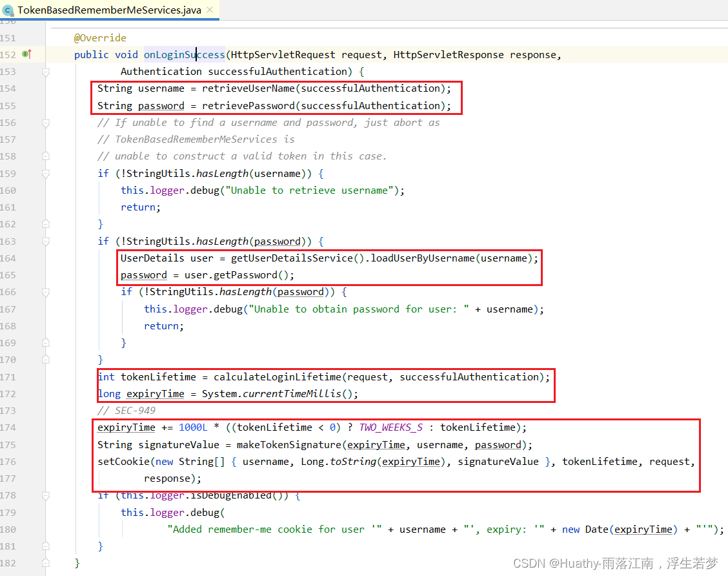
Task: Click the fold end marker at line 169
Action: point(45,343)
